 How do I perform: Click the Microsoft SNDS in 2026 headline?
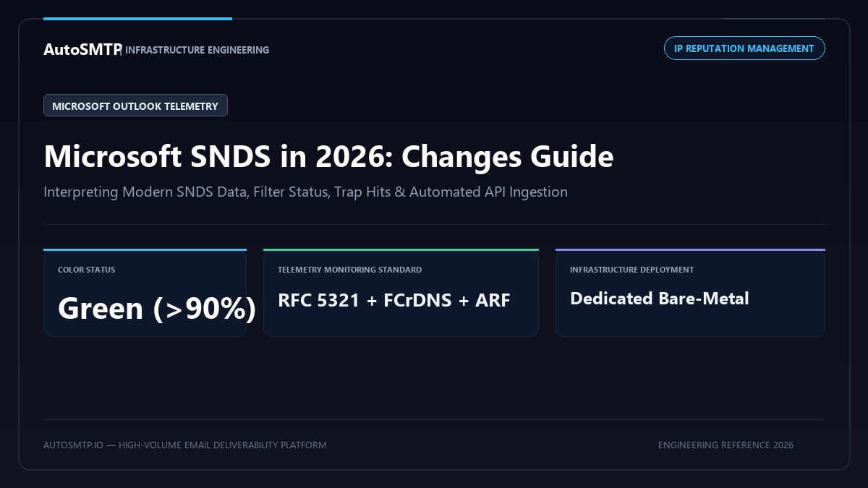[328, 156]
